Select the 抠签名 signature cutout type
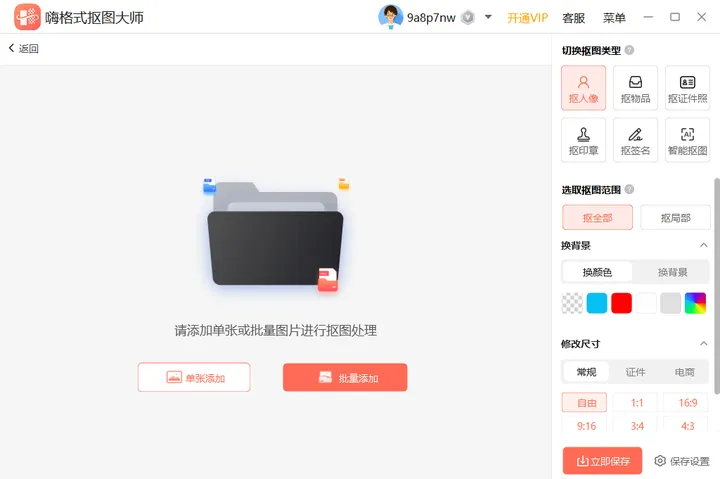The height and width of the screenshot is (479, 720). tap(635, 140)
